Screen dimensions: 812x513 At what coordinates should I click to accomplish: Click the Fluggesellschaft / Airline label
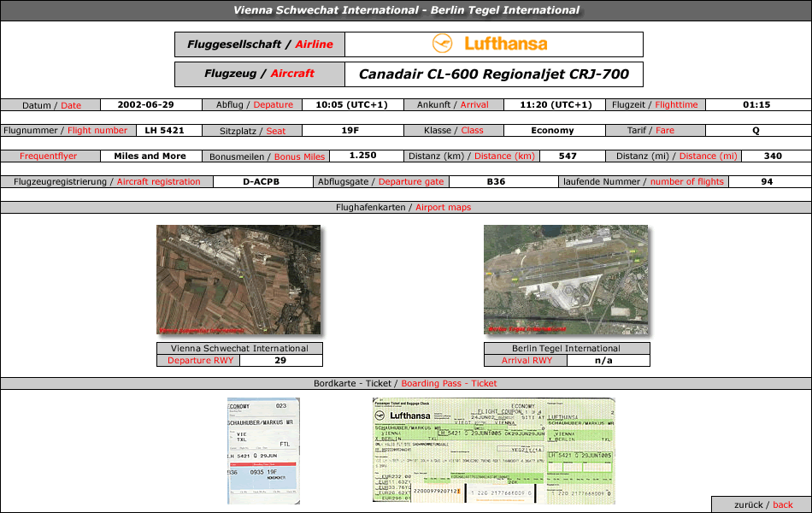(x=260, y=44)
